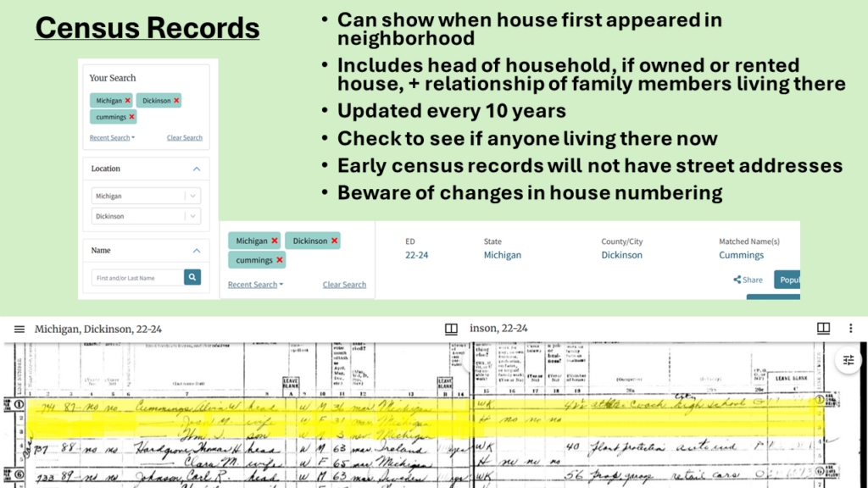Image resolution: width=868 pixels, height=488 pixels.
Task: Open the three-dot more options menu
Action: pyautogui.click(x=850, y=329)
